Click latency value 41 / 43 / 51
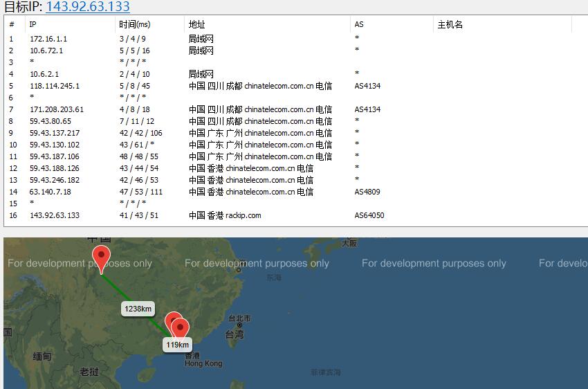 139,215
